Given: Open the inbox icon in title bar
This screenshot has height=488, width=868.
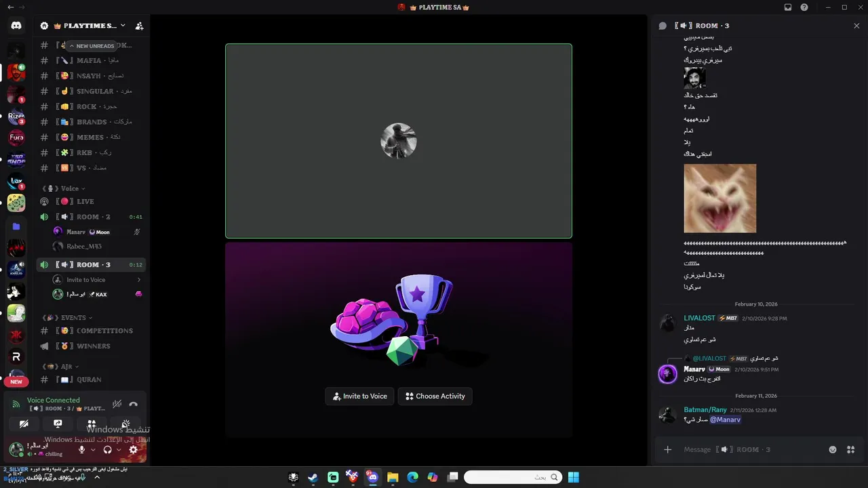Looking at the screenshot, I should 787,7.
